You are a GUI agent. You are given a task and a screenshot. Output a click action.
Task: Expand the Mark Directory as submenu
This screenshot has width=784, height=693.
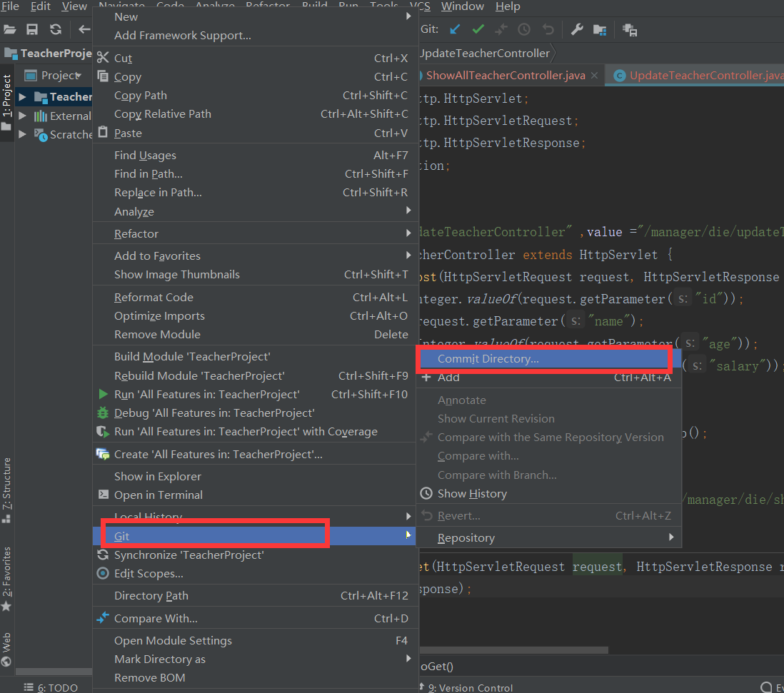click(x=255, y=659)
